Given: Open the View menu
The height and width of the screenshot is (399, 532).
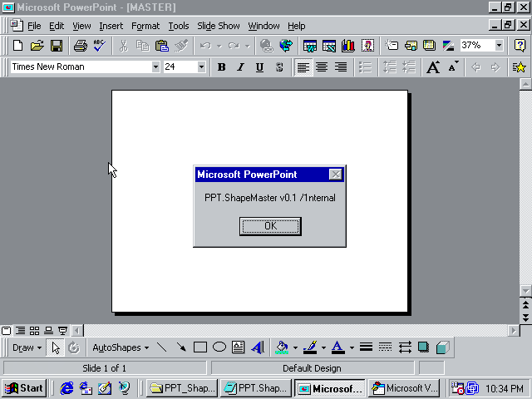Looking at the screenshot, I should click(81, 26).
